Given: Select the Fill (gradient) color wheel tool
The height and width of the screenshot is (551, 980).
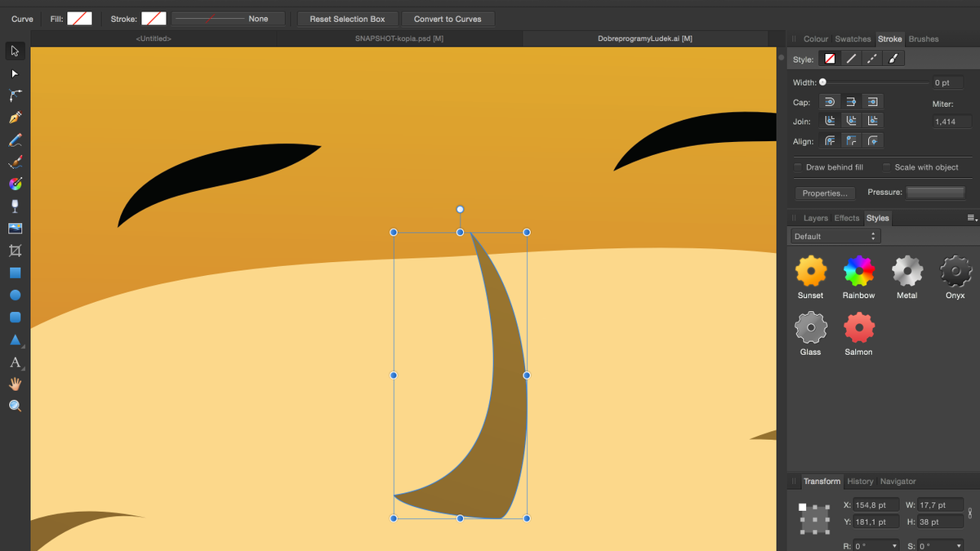Looking at the screenshot, I should coord(15,184).
